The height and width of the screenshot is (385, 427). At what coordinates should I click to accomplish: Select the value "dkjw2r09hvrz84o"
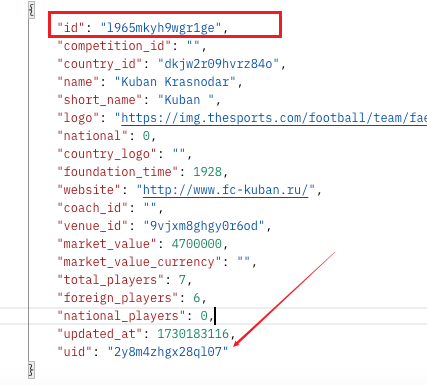pyautogui.click(x=219, y=64)
